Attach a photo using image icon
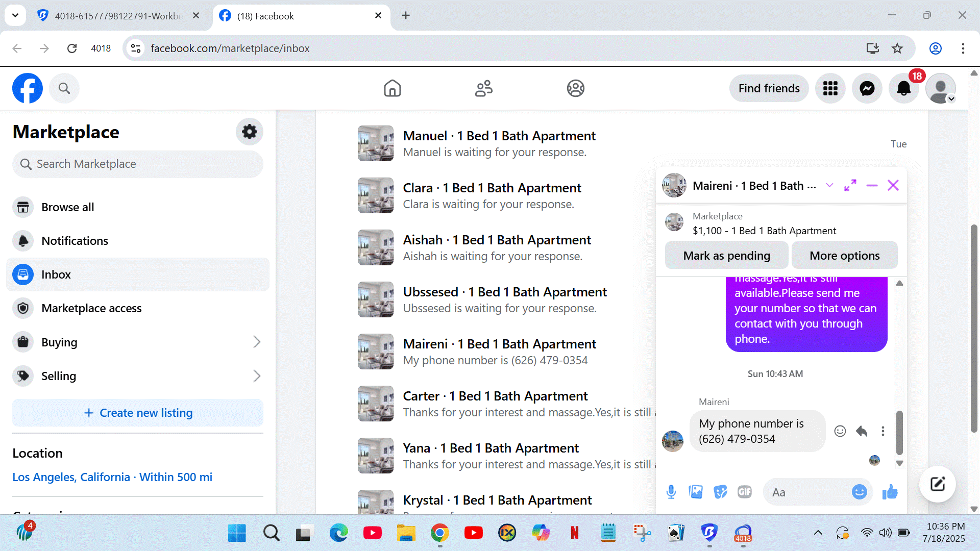980x551 pixels. point(696,492)
